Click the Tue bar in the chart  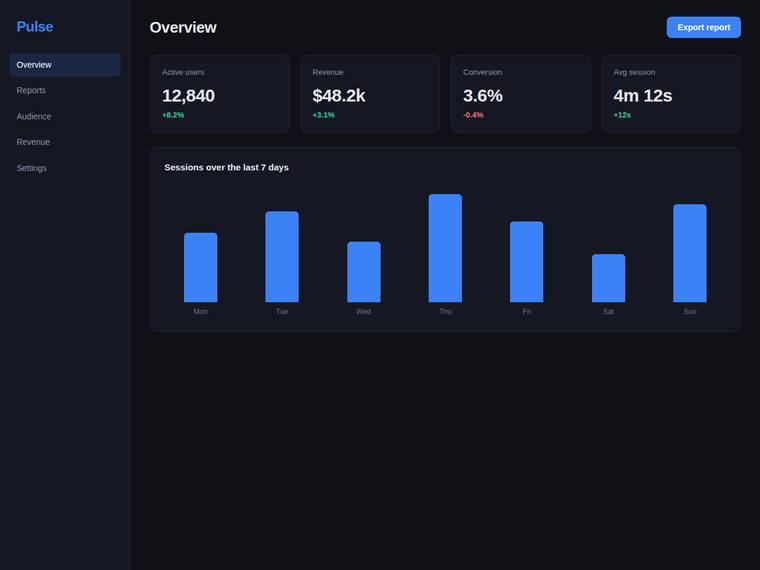click(x=282, y=257)
